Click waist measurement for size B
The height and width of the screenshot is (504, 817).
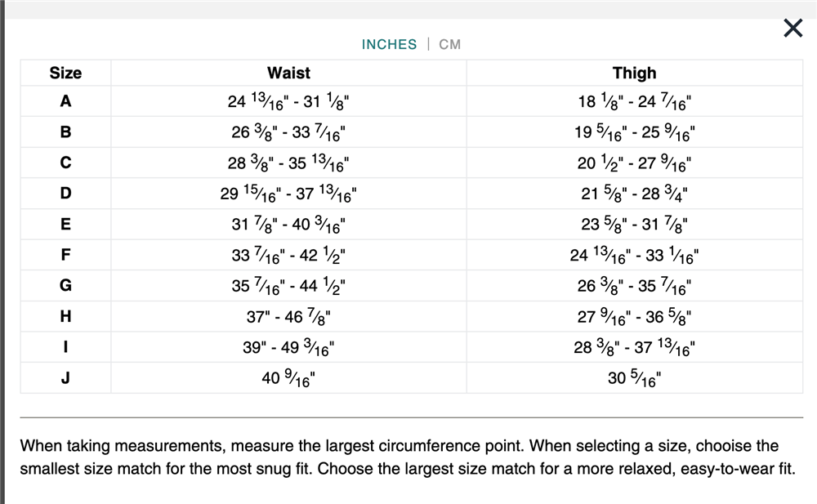288,132
